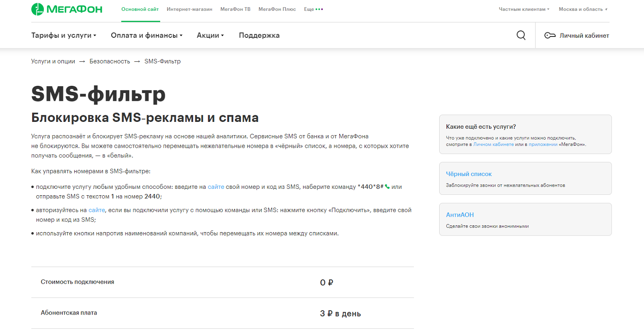The height and width of the screenshot is (336, 644).
Task: Open the Чёрный список service card link
Action: [x=469, y=174]
